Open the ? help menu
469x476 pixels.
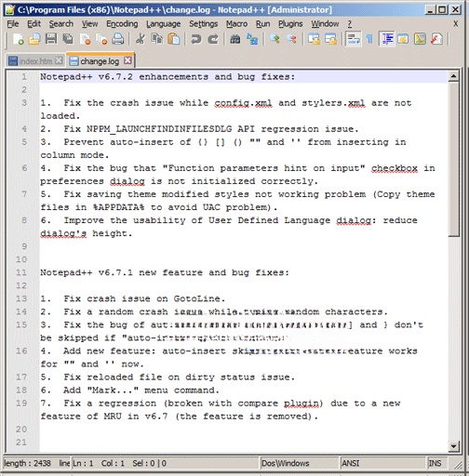350,24
